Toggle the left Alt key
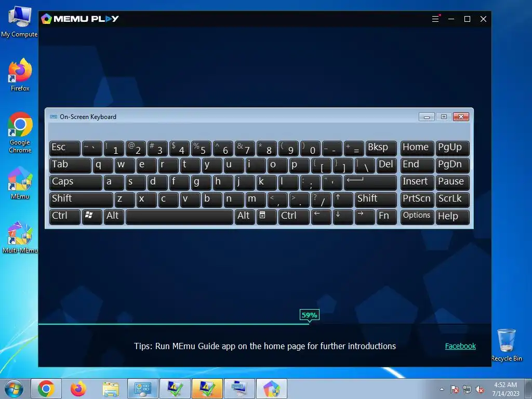 [x=114, y=217]
